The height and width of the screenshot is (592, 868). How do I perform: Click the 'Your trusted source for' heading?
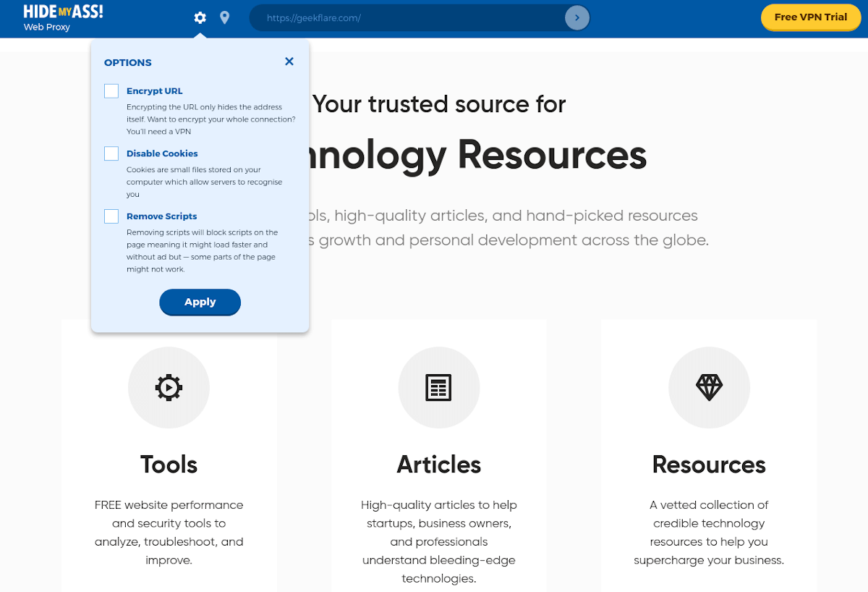click(x=439, y=104)
